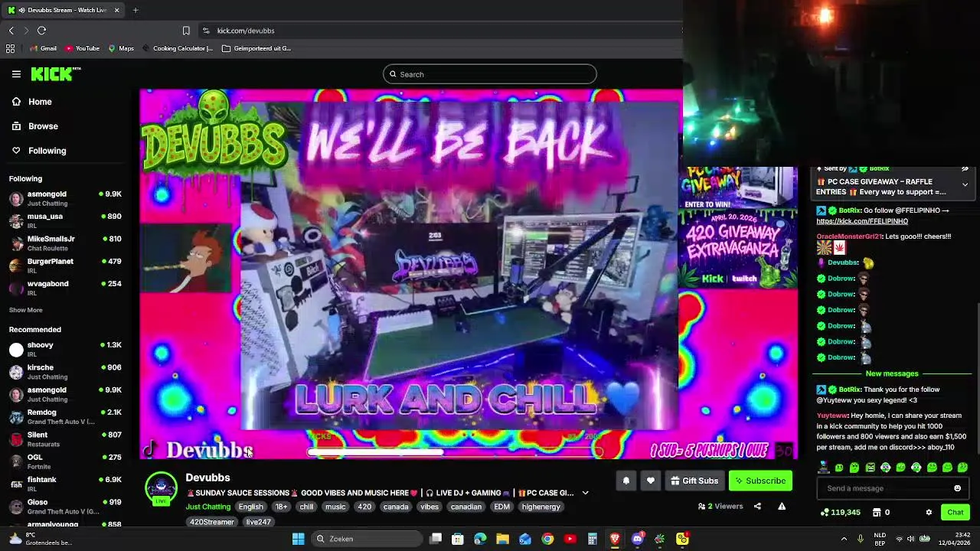Open the Geïmporteerd bookmarks folder

(256, 48)
